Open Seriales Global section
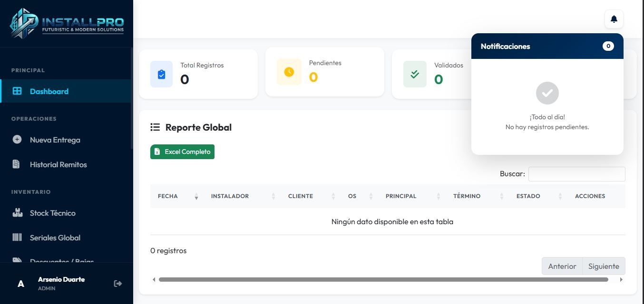The width and height of the screenshot is (644, 304). pyautogui.click(x=66, y=237)
